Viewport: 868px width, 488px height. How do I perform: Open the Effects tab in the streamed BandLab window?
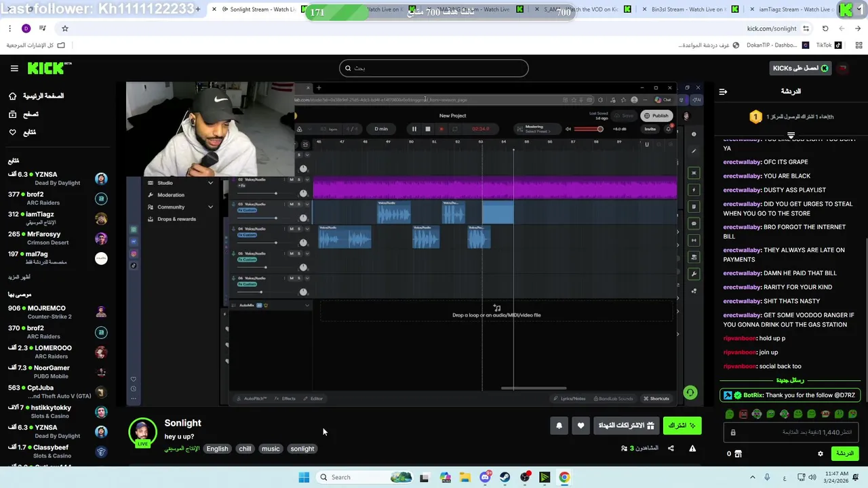click(x=285, y=399)
